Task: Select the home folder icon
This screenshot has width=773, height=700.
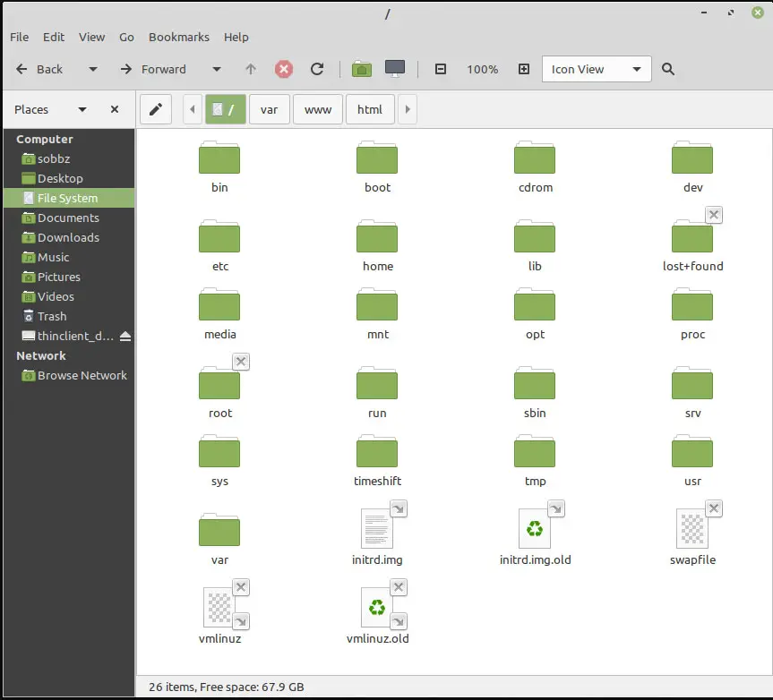Action: (x=377, y=236)
